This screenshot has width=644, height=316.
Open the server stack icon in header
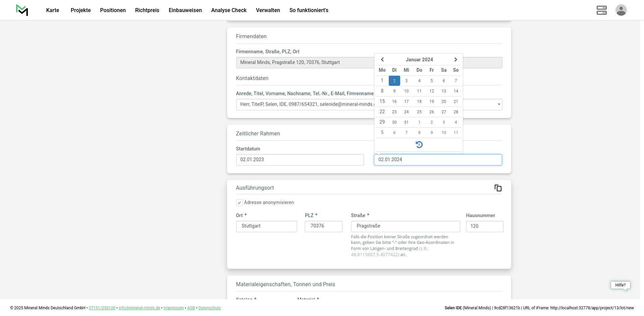pos(601,10)
